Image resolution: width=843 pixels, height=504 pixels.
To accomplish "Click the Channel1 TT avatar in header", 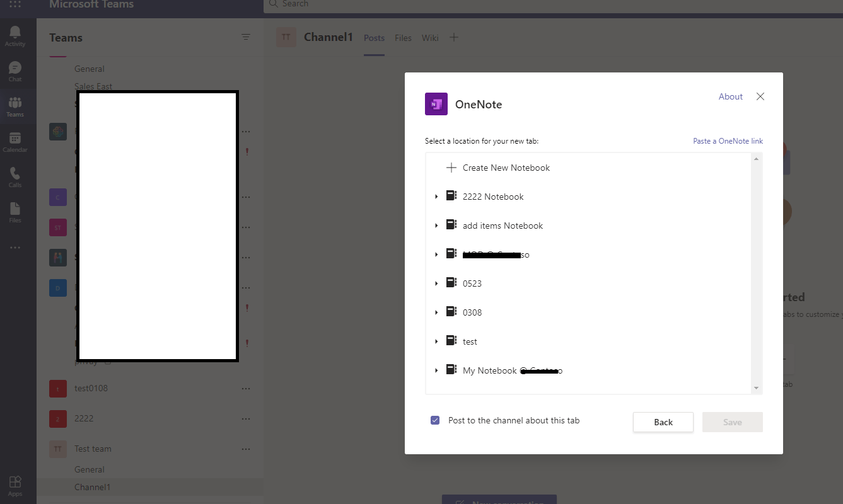I will pos(286,37).
